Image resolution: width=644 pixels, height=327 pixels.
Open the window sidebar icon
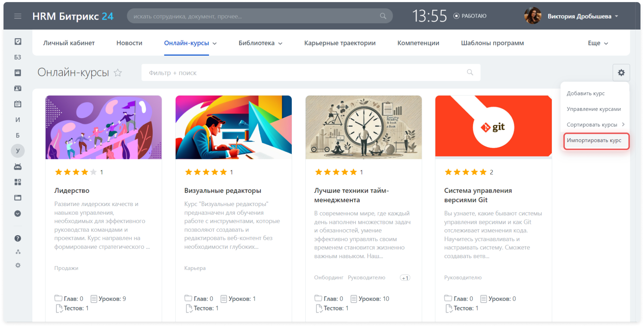(x=18, y=198)
